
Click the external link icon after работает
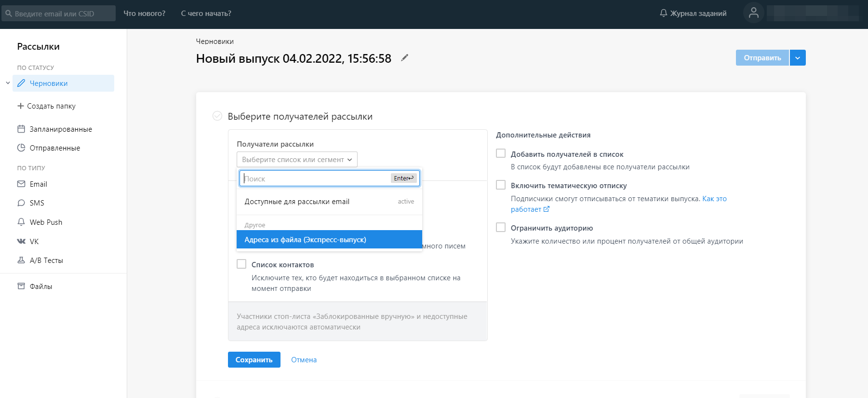547,209
